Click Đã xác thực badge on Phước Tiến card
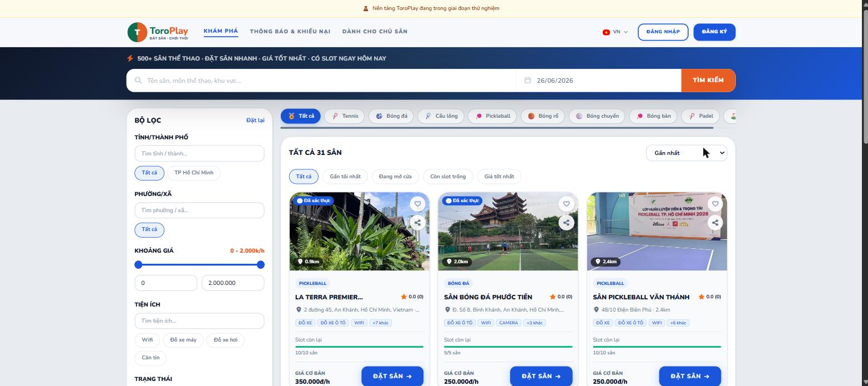Screen dimensions: 868x386 pos(463,200)
